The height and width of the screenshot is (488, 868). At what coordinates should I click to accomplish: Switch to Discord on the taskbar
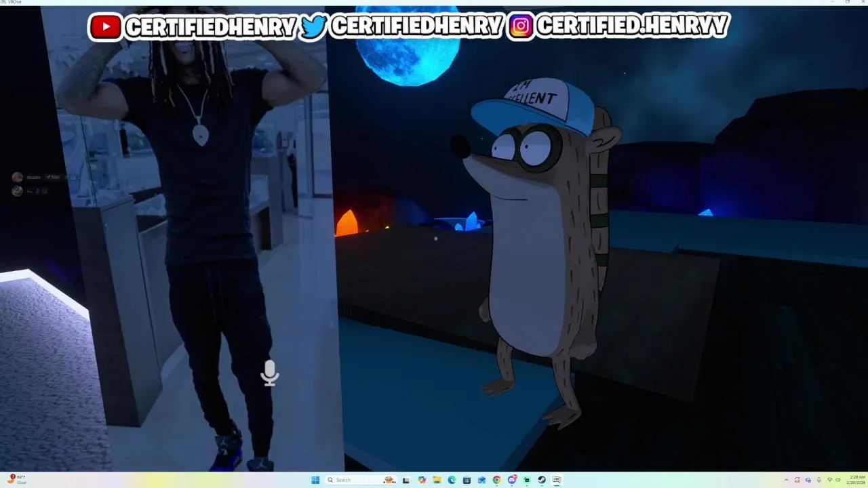point(512,480)
